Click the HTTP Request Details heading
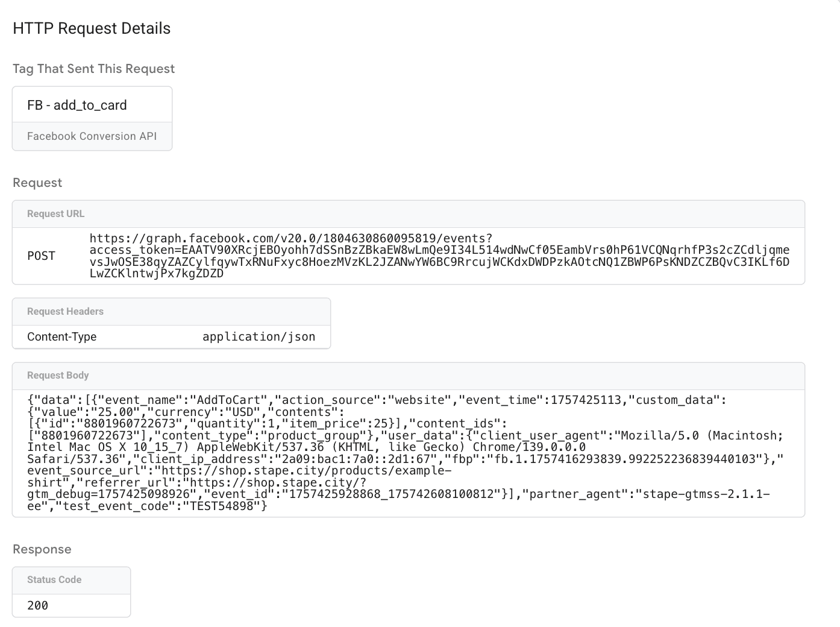Viewport: 840px width, 627px height. click(92, 28)
